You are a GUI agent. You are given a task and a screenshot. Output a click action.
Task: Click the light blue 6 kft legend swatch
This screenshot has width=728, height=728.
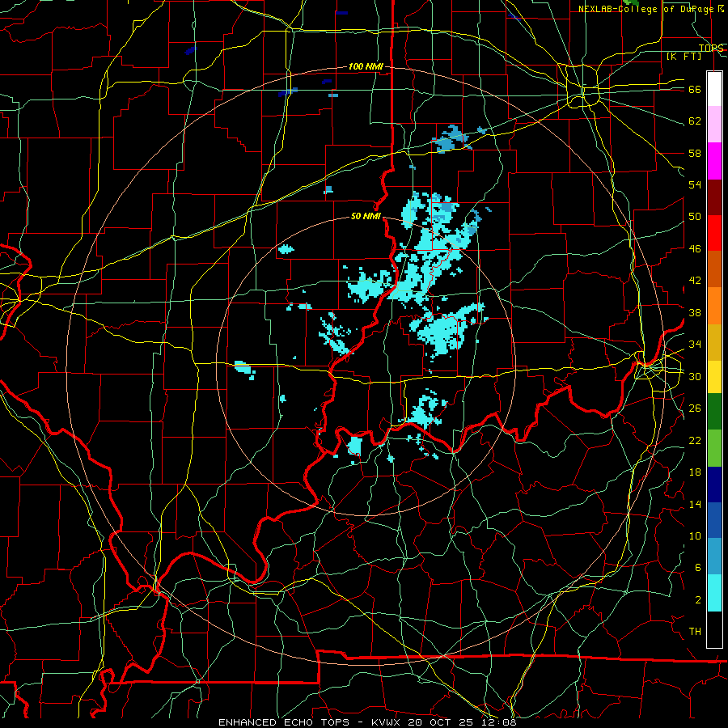pyautogui.click(x=714, y=557)
